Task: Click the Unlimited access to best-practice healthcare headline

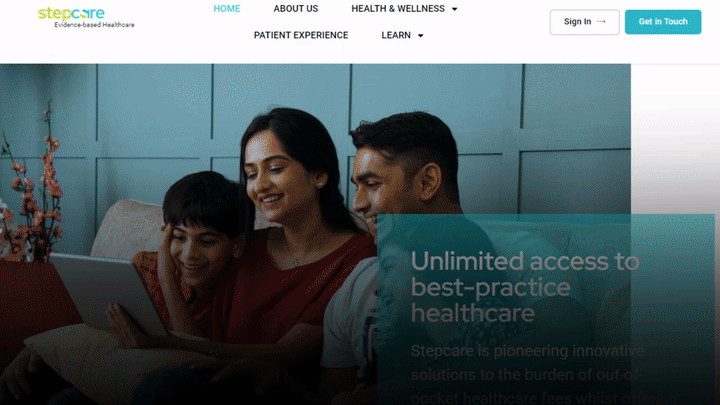Action: click(x=525, y=287)
